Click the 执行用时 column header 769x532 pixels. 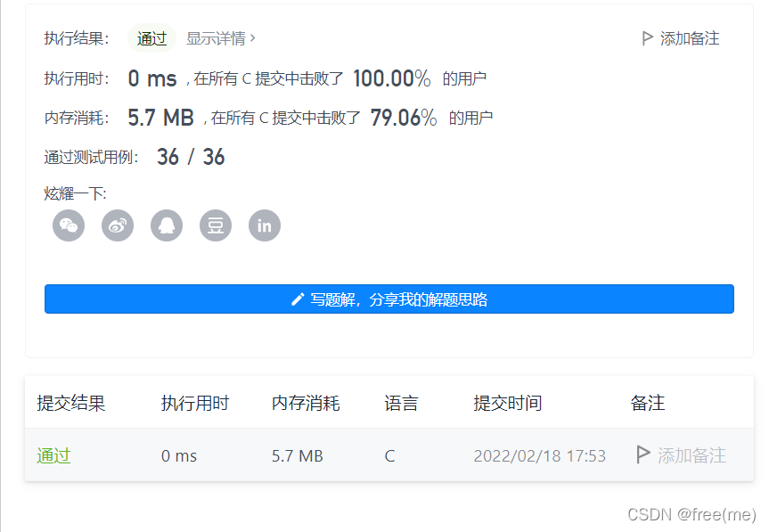(x=195, y=403)
